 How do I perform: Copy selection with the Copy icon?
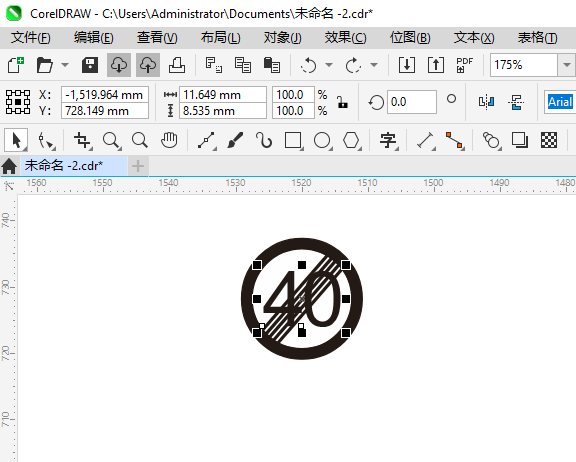[243, 65]
